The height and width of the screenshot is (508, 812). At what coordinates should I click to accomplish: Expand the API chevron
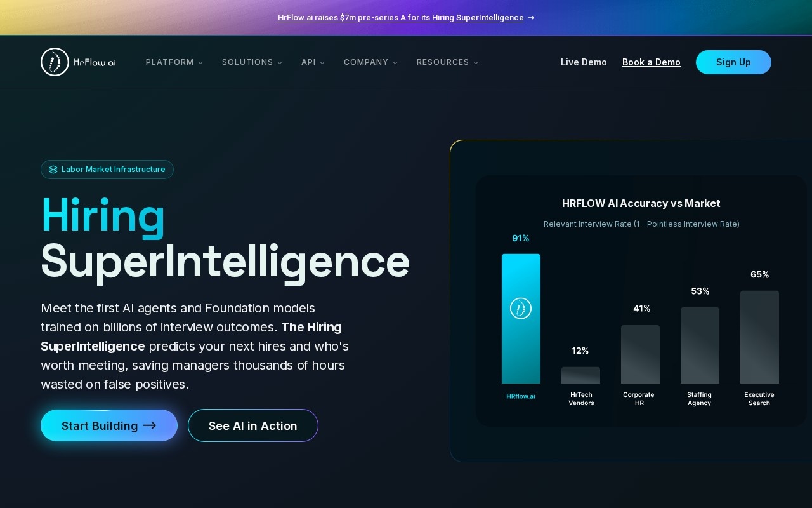point(322,62)
